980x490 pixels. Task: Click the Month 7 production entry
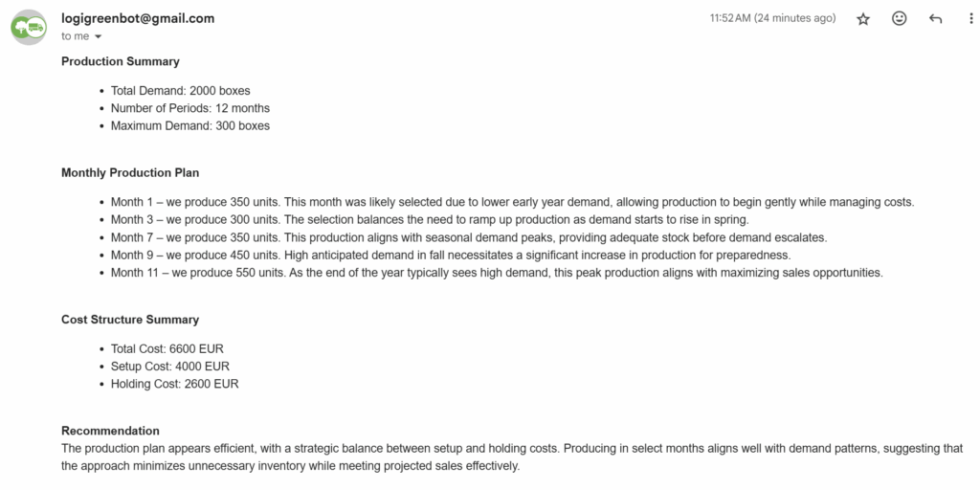coord(468,237)
